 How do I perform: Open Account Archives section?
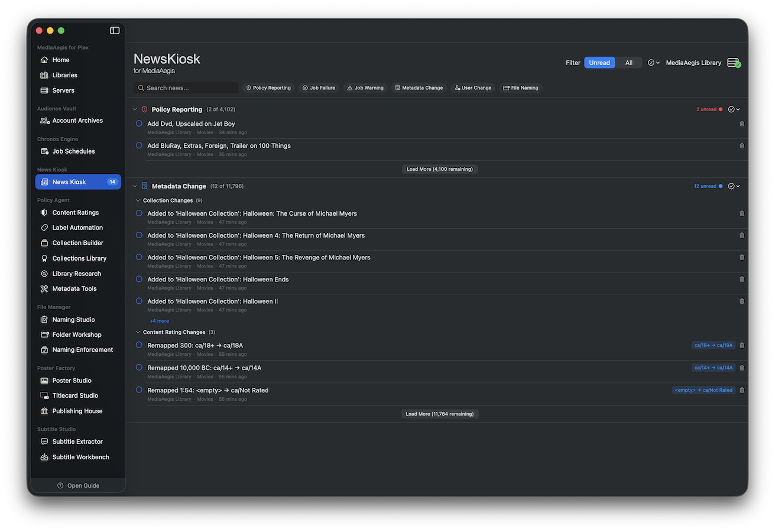click(78, 121)
